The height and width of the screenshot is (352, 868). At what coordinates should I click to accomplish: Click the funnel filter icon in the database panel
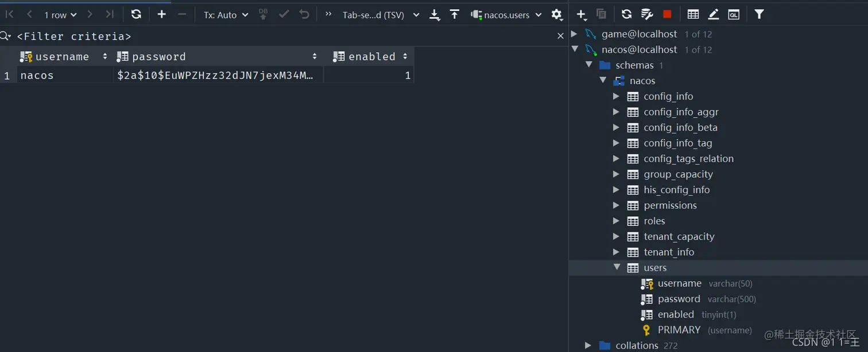tap(759, 14)
